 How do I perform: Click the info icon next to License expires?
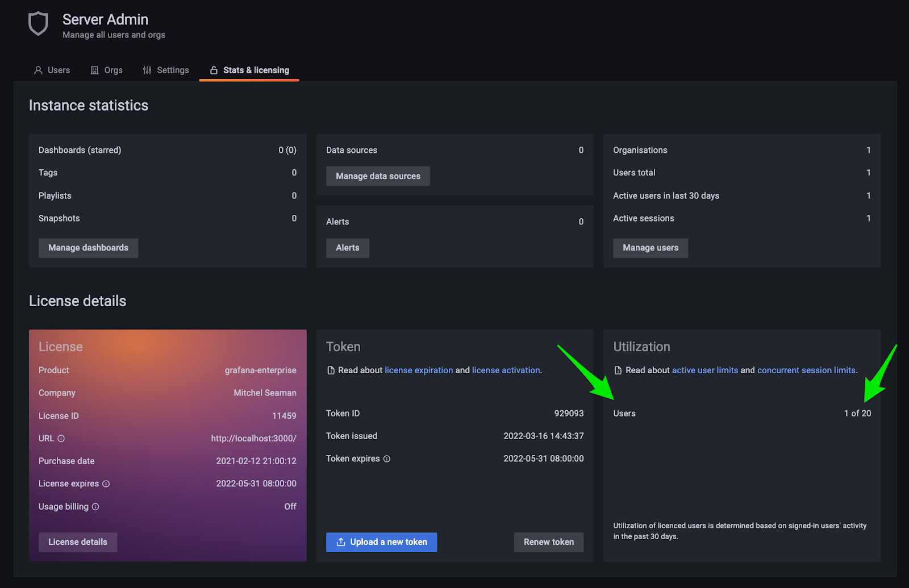pyautogui.click(x=106, y=484)
